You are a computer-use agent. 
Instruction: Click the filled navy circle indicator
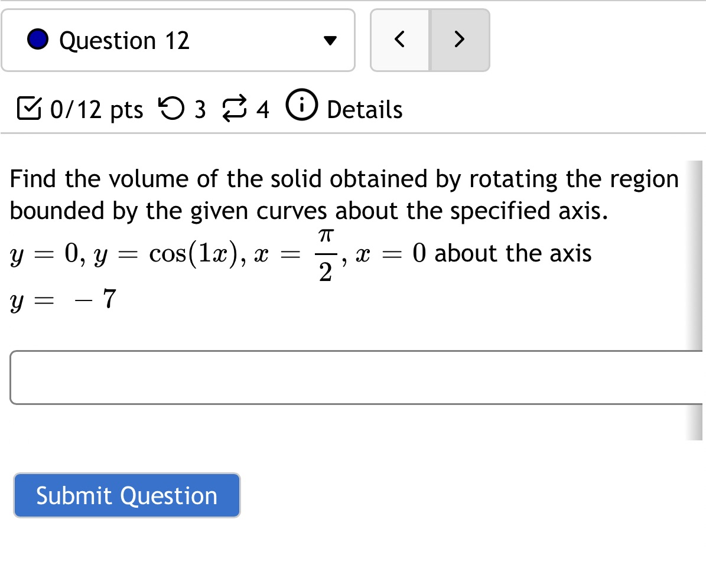click(x=37, y=40)
